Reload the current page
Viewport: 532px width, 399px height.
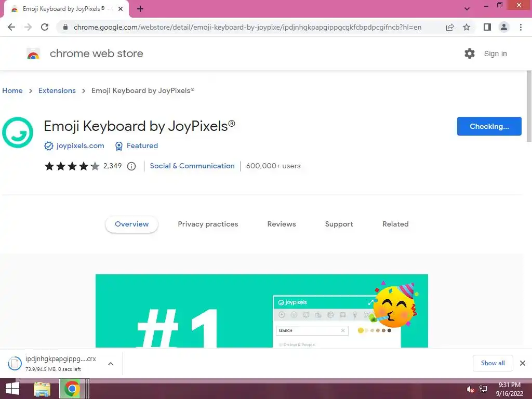[45, 27]
